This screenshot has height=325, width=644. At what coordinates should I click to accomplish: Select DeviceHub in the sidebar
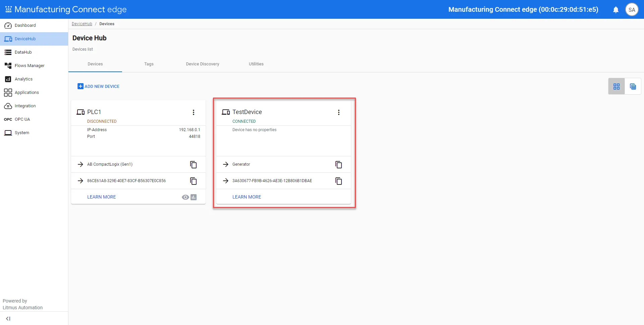(x=34, y=39)
